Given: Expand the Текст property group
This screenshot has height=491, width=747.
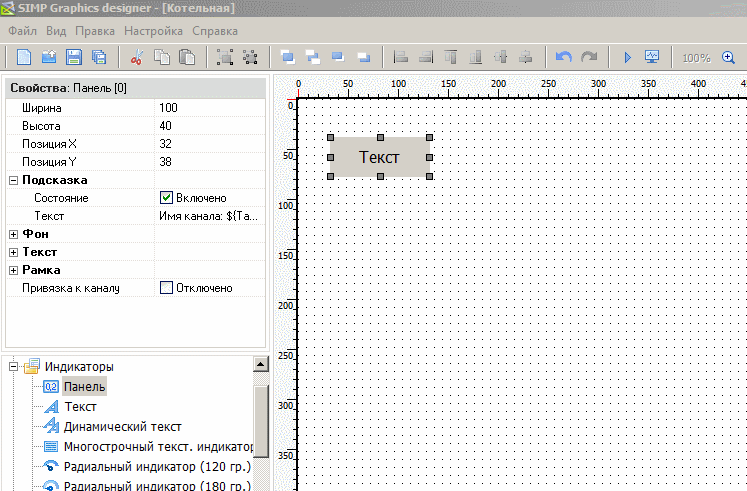Looking at the screenshot, I should [x=13, y=252].
